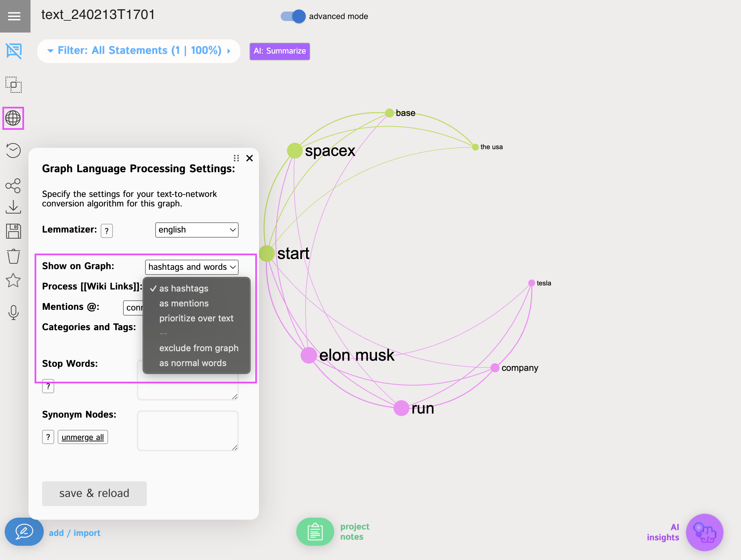This screenshot has width=741, height=560.
Task: Open the Show on Graph dropdown
Action: pyautogui.click(x=192, y=267)
